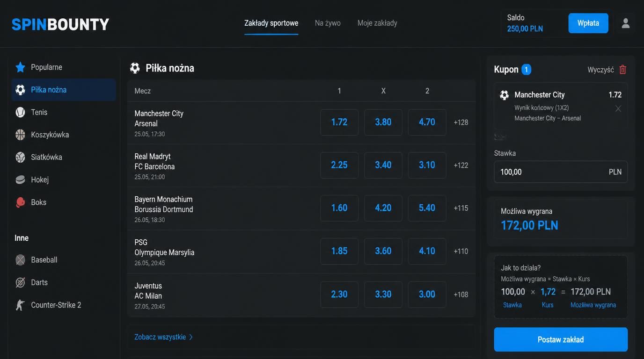This screenshot has width=644, height=359.
Task: Select the Darts target icon
Action: click(x=20, y=282)
